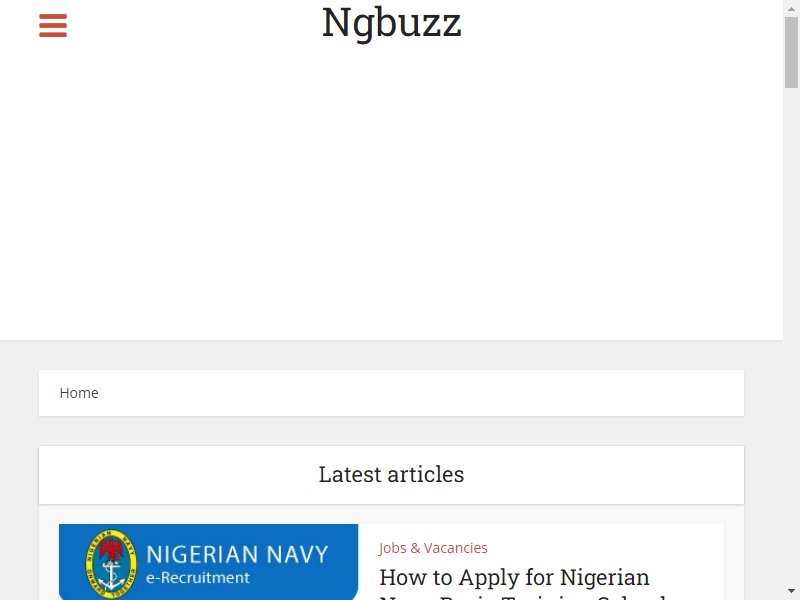Click the vertical scrollbar thumb

coord(791,53)
